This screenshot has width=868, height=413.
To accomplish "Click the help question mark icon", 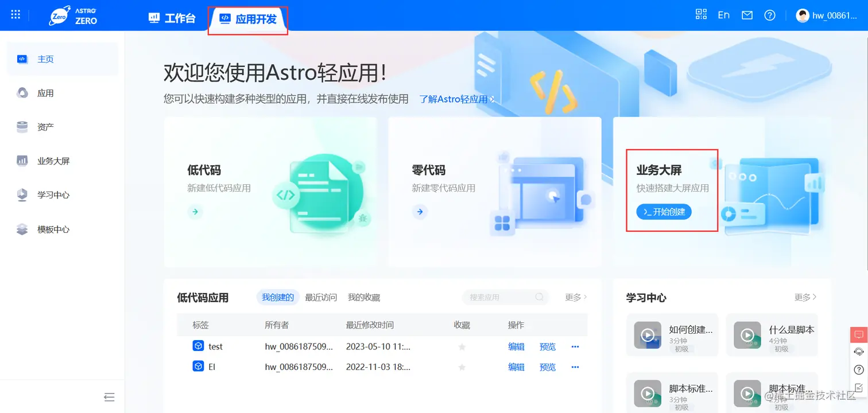I will (x=770, y=15).
